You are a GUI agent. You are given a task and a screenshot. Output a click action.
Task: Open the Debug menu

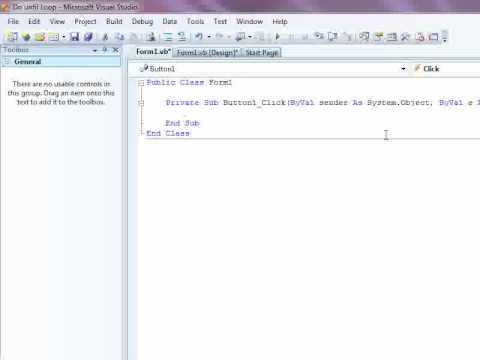[x=142, y=21]
